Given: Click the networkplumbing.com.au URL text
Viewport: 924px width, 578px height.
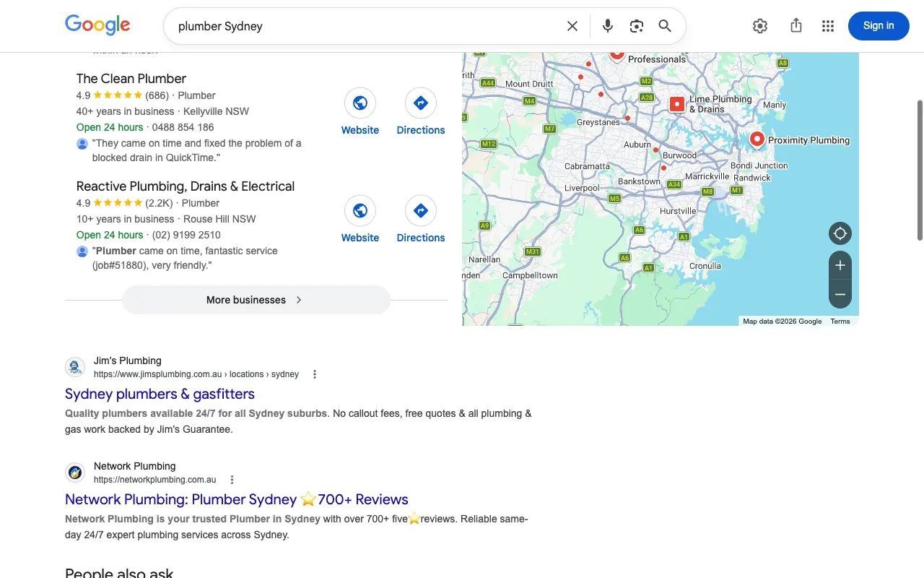Looking at the screenshot, I should pyautogui.click(x=155, y=480).
